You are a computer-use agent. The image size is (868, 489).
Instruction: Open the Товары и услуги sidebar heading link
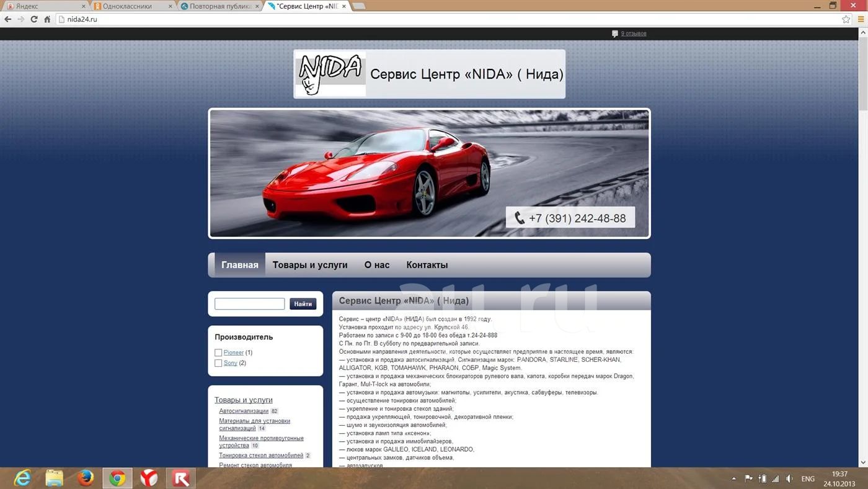(244, 400)
